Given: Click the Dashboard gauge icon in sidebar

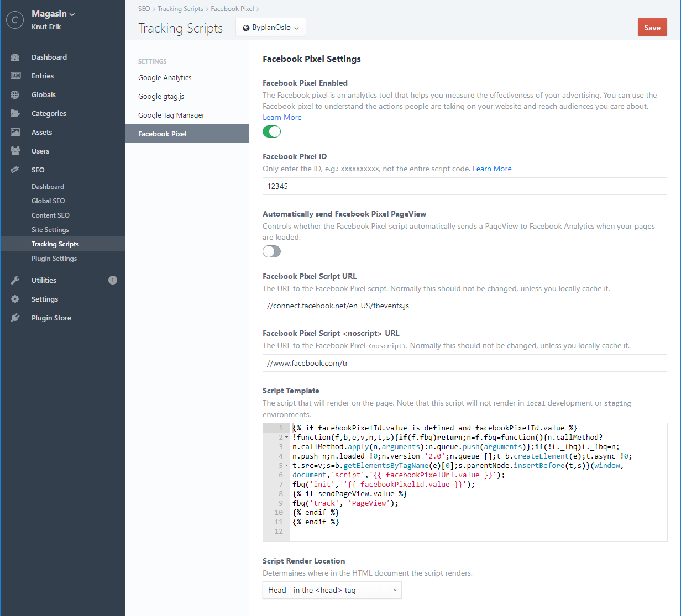Looking at the screenshot, I should pos(15,57).
